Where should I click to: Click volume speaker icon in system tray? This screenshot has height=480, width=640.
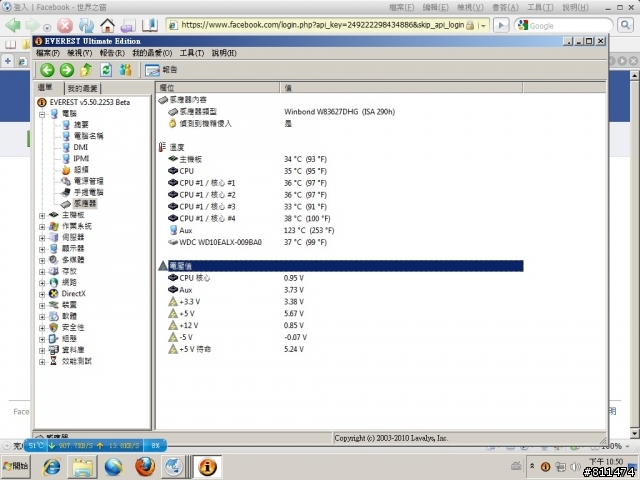click(x=575, y=467)
